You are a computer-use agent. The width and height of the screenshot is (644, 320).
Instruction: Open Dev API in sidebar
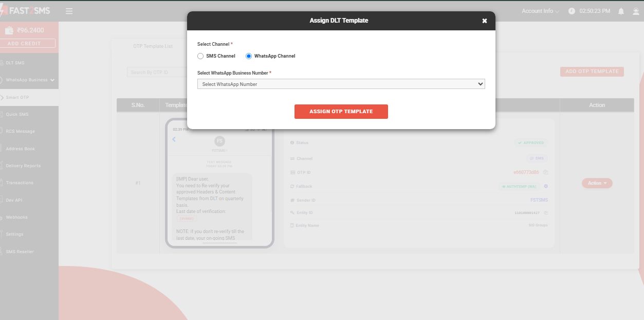(x=29, y=200)
